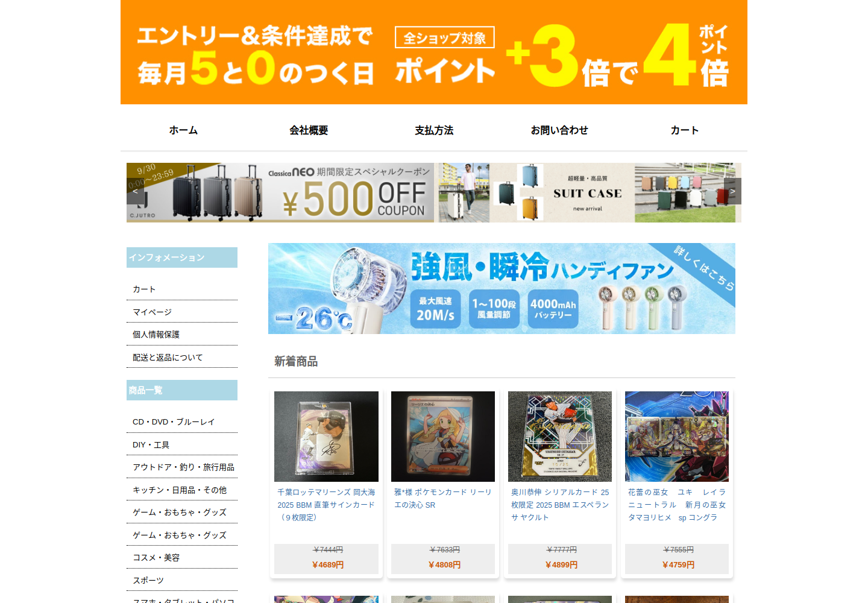Click the ¥4759円 sale price
The width and height of the screenshot is (868, 603).
pyautogui.click(x=678, y=565)
